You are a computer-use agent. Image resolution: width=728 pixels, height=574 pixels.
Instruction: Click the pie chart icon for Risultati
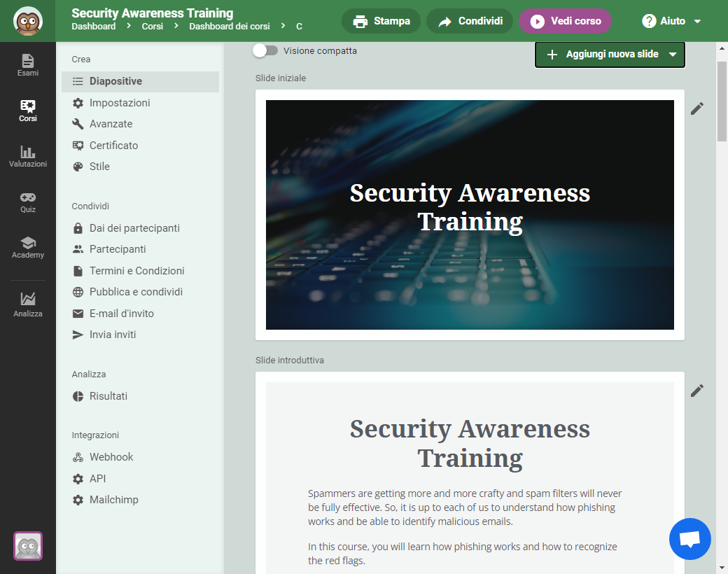click(78, 396)
